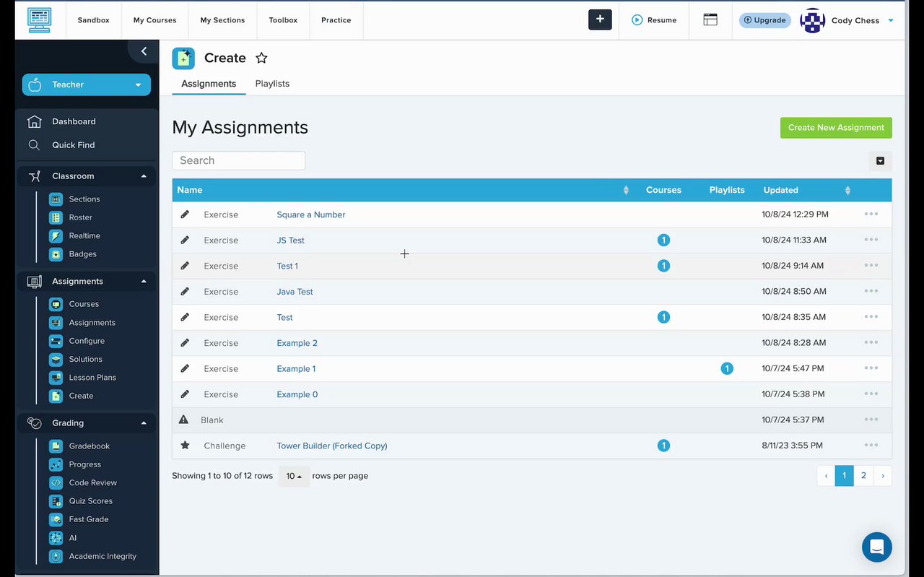Open sidebar Assignments sub-item icon
This screenshot has height=577, width=924.
tap(56, 323)
